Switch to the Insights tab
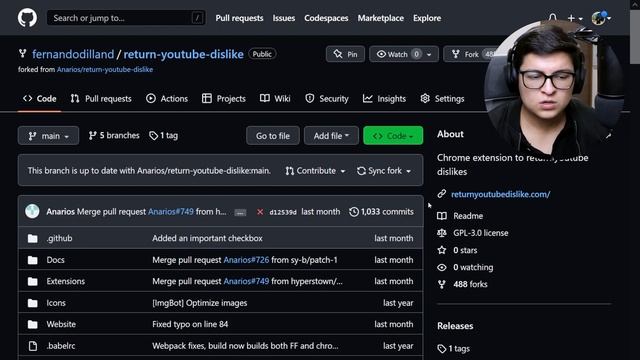 384,98
